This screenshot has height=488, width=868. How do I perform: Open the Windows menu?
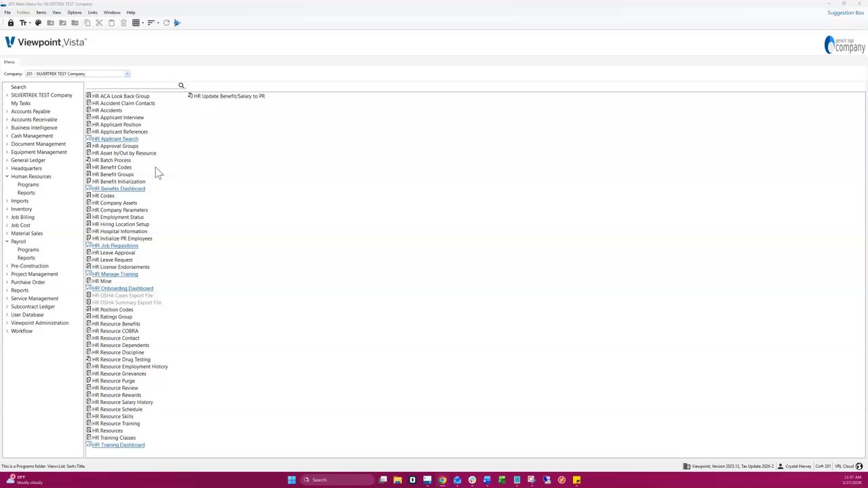tap(112, 12)
